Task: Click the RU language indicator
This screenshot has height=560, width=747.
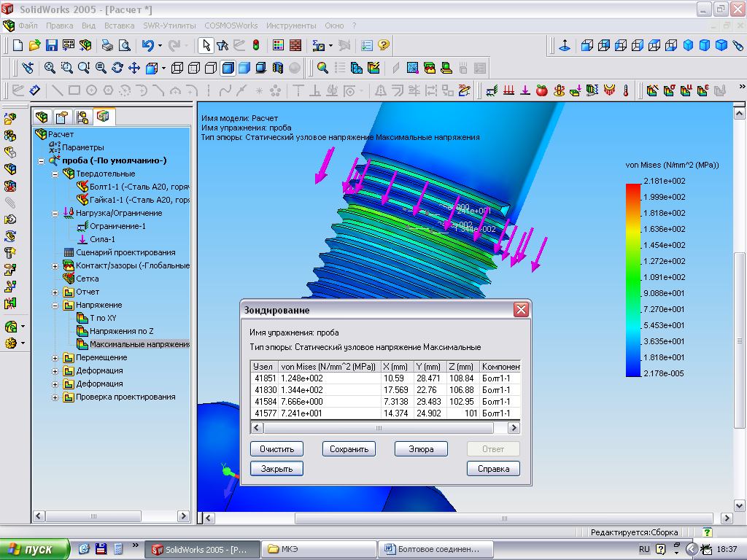Action: pos(644,549)
